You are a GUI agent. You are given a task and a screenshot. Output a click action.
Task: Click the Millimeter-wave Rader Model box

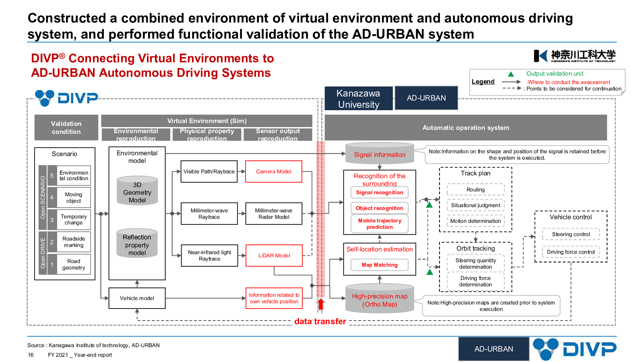[x=274, y=214]
